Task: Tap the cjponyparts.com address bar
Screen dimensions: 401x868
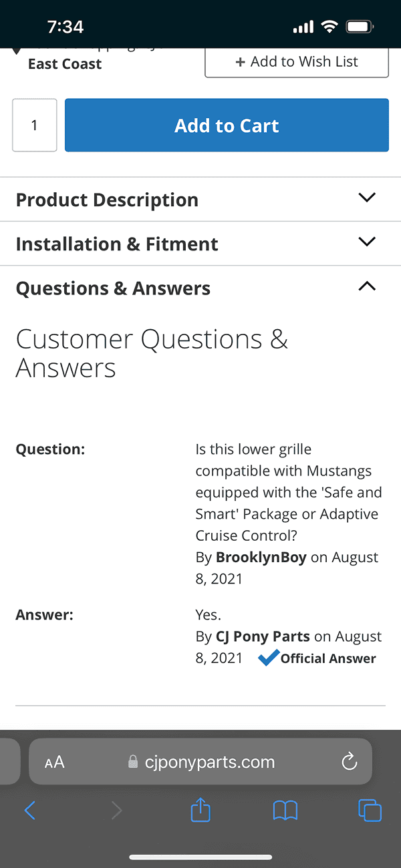Action: pos(200,762)
